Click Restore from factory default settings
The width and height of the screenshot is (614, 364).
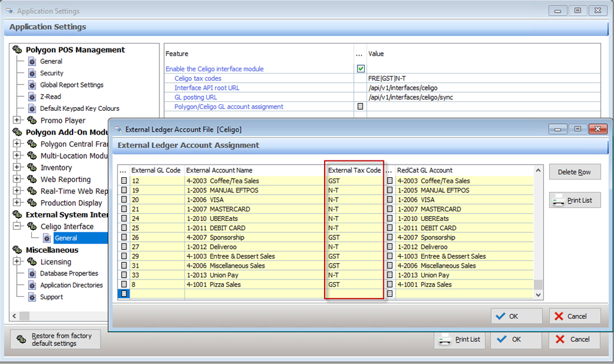(x=55, y=339)
